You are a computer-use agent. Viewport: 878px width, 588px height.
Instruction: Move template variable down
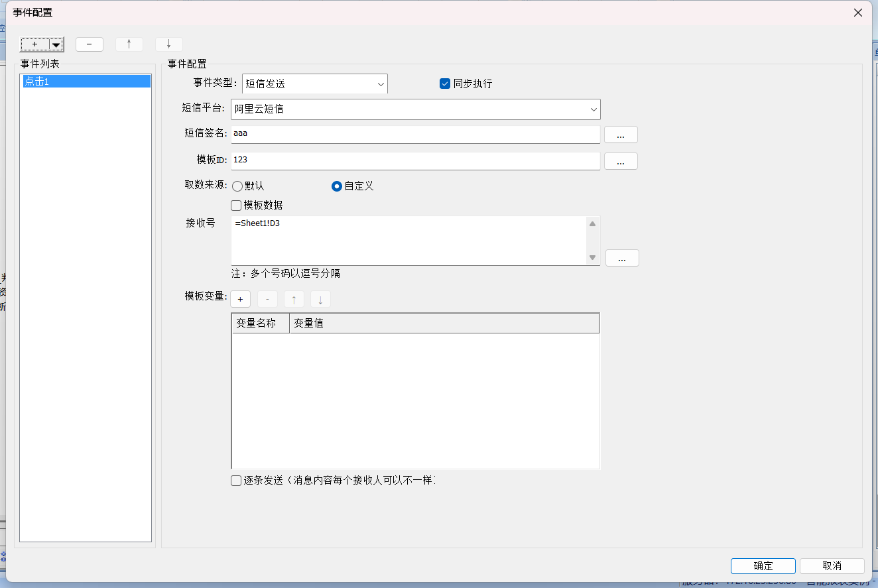click(320, 300)
